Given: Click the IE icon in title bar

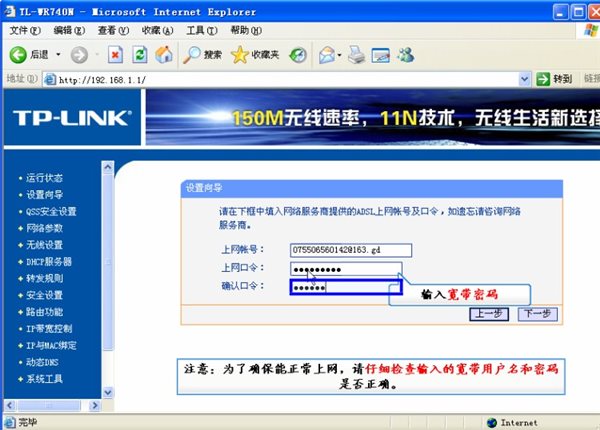Looking at the screenshot, I should pos(9,11).
